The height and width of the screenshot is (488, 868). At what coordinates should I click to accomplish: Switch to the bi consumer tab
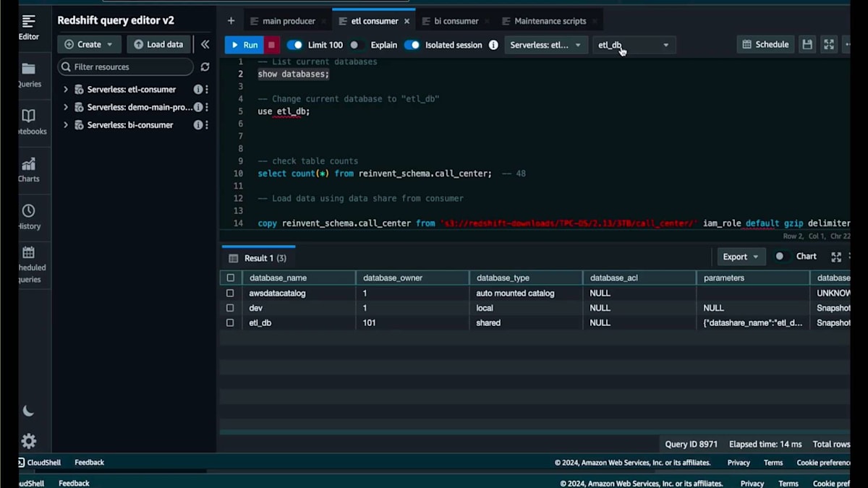click(456, 21)
